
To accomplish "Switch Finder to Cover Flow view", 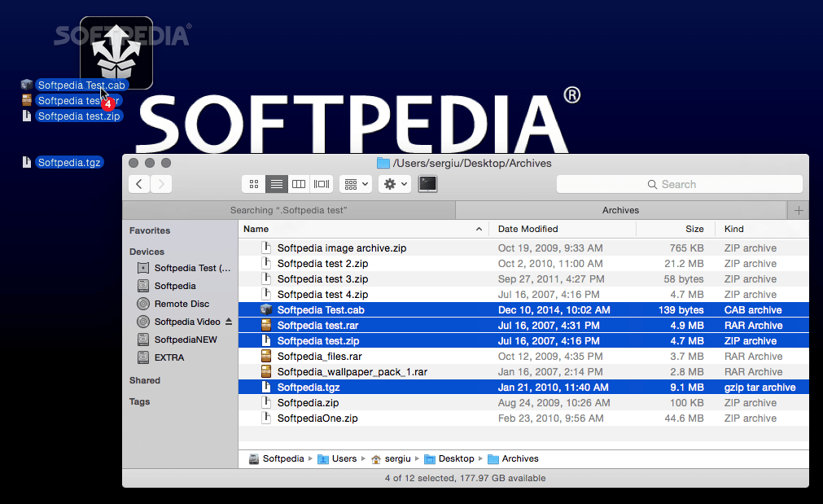I will [x=322, y=184].
